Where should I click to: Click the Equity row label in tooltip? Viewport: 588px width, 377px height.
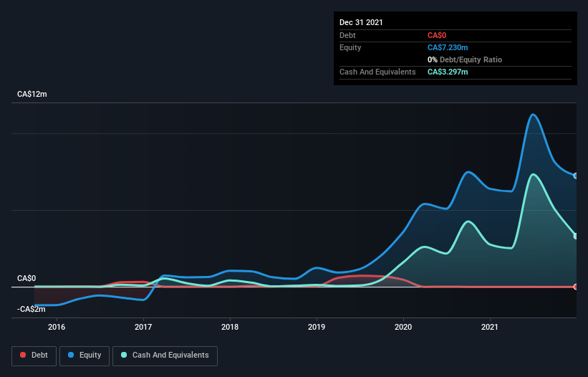[x=350, y=47]
